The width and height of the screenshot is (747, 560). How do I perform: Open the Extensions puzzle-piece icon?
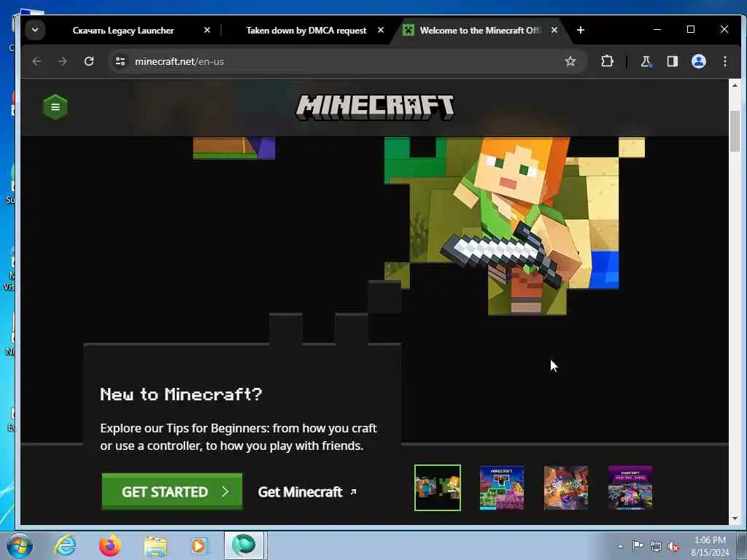point(607,61)
